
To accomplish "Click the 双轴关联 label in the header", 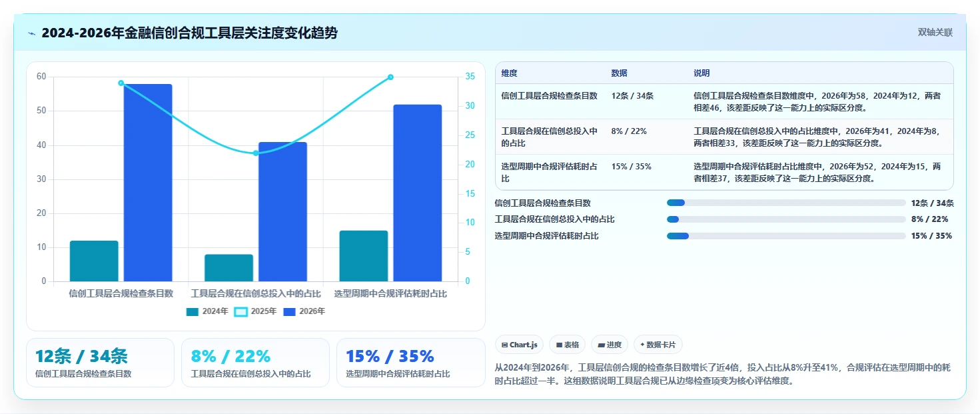I will click(935, 32).
